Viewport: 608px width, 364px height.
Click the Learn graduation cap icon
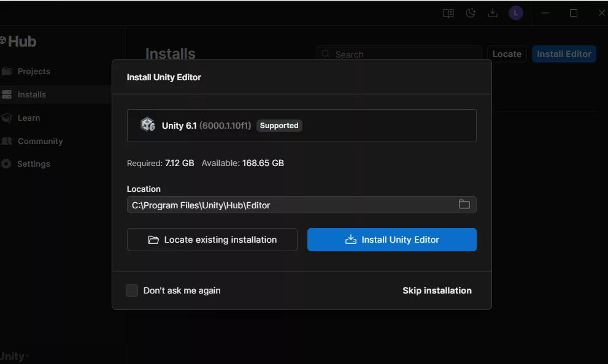(x=7, y=118)
